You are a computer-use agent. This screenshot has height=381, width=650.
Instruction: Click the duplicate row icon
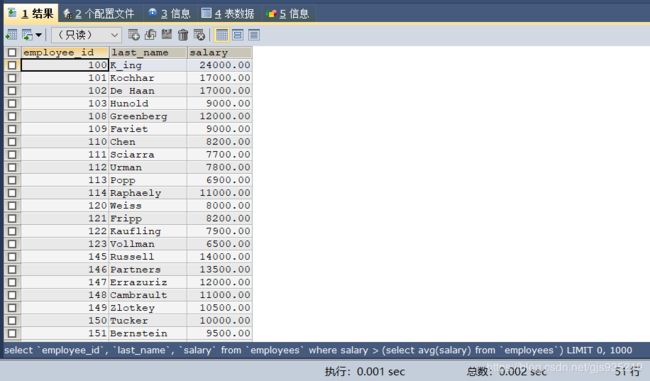tap(150, 35)
